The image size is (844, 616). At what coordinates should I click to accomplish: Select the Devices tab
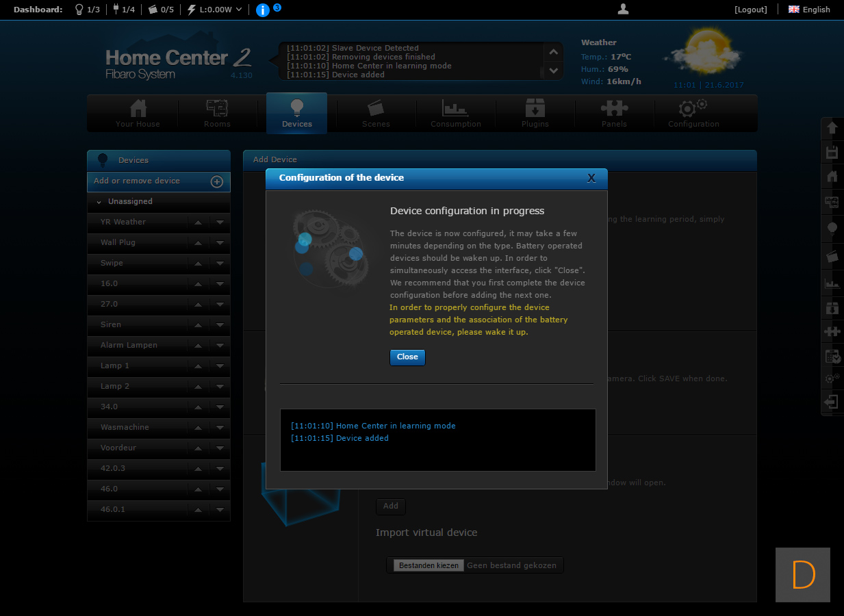pyautogui.click(x=296, y=114)
